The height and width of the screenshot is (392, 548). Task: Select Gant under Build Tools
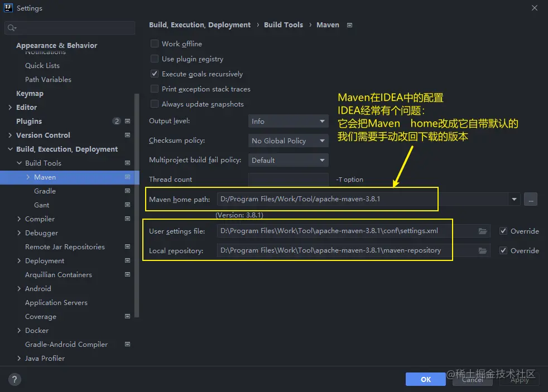point(42,205)
